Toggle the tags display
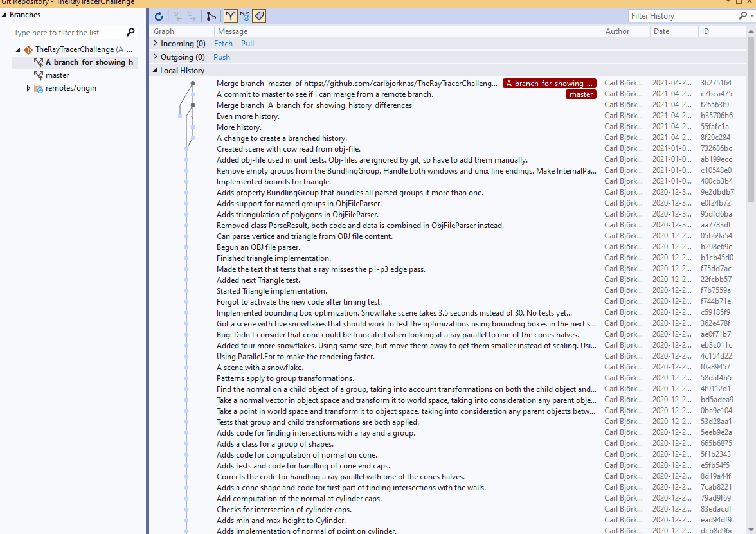The width and height of the screenshot is (756, 534). tap(259, 16)
